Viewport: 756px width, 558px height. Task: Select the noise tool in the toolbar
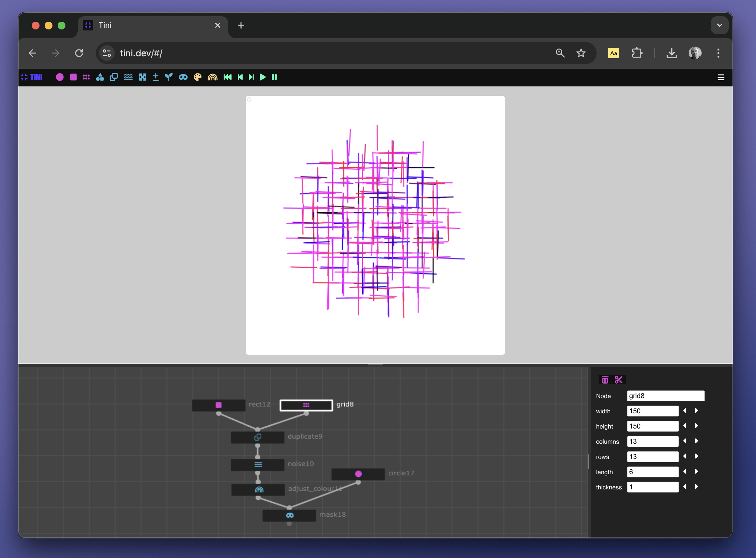click(x=128, y=77)
